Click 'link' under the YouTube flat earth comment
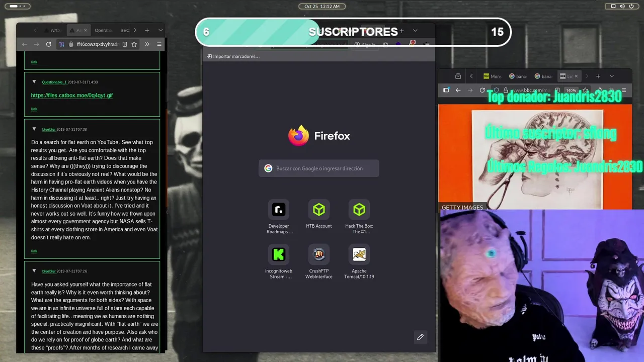This screenshot has height=362, width=644. click(34, 251)
